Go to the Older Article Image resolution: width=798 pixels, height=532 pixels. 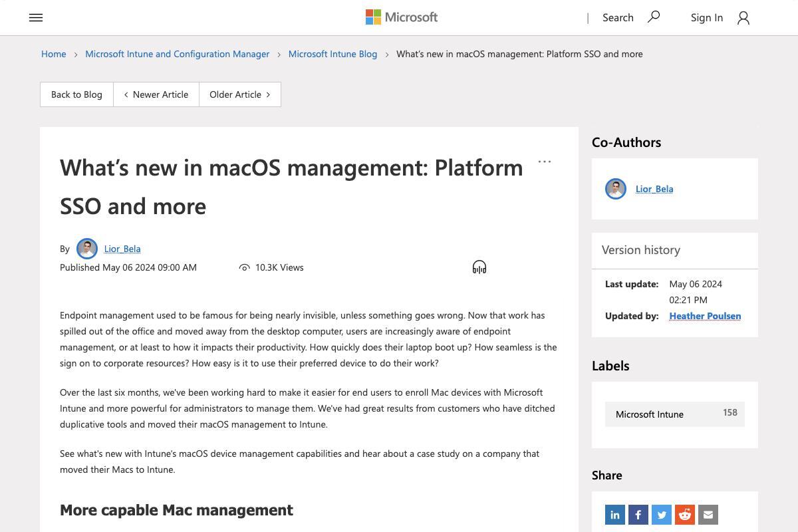pyautogui.click(x=240, y=94)
